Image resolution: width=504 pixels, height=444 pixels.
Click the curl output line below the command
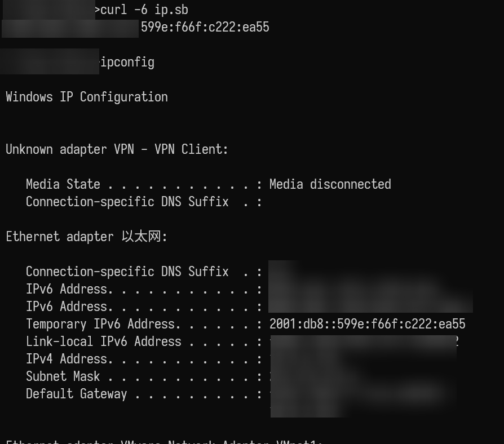(205, 27)
